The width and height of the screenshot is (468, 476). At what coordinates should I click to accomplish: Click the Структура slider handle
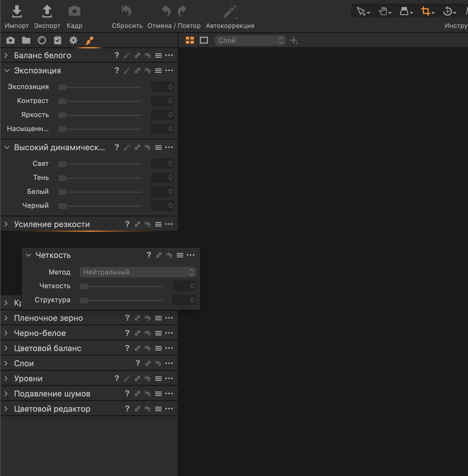point(84,300)
